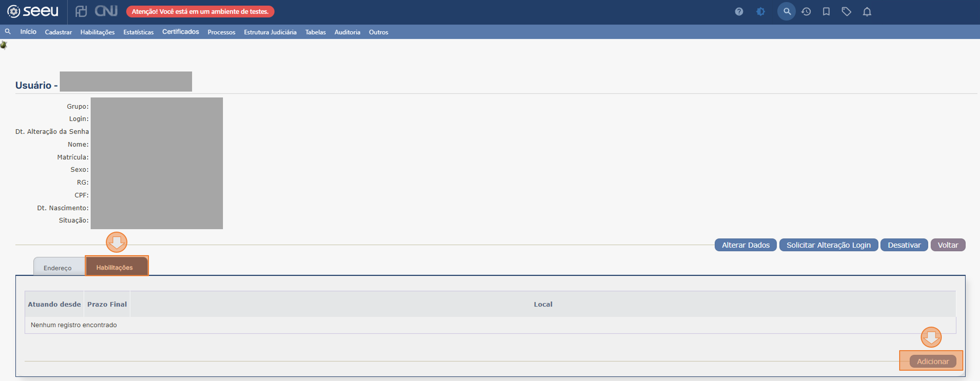This screenshot has height=381, width=980.
Task: Open the Outros menu
Action: (378, 32)
